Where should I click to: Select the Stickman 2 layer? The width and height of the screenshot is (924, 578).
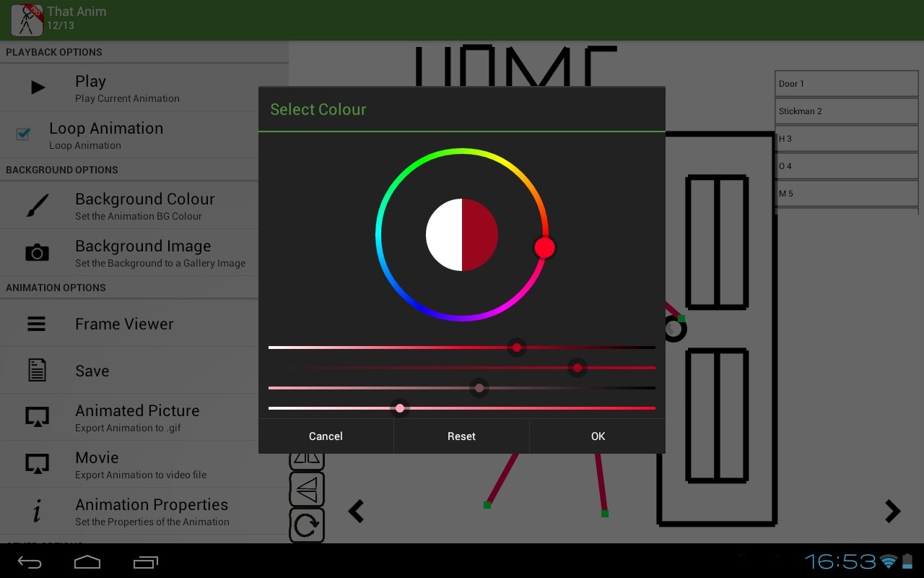click(x=846, y=111)
